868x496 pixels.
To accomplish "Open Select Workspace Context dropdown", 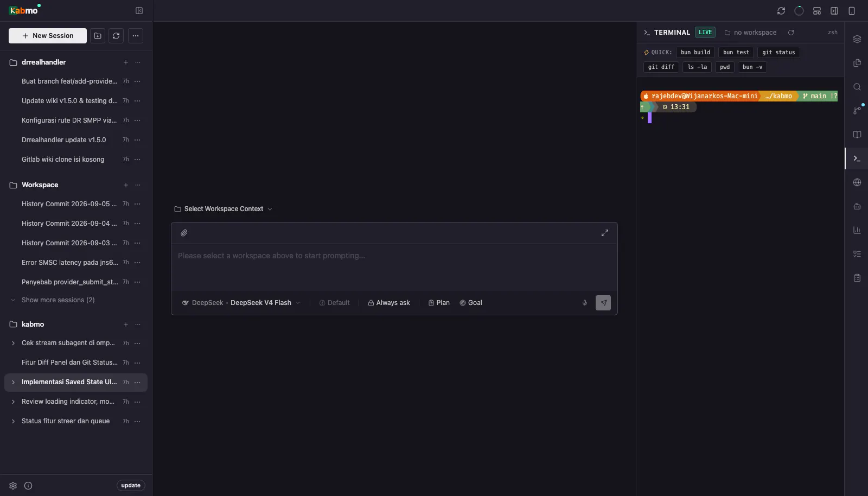I will (223, 209).
